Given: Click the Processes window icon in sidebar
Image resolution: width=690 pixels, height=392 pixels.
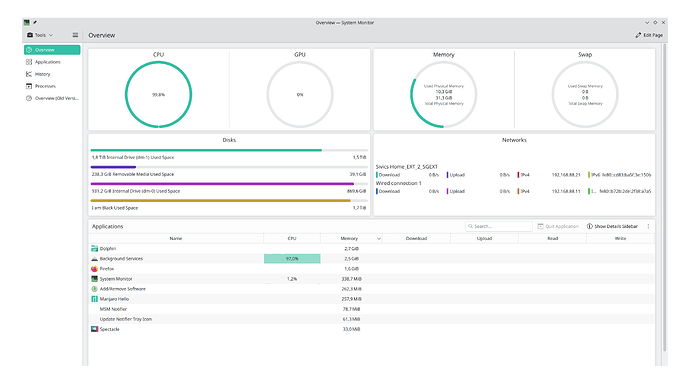Looking at the screenshot, I should [x=29, y=86].
